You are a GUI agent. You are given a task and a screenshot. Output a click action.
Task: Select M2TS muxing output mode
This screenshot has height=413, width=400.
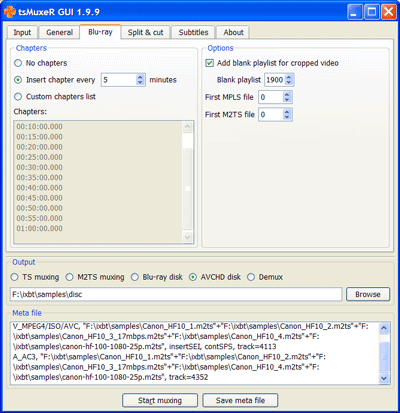pos(95,277)
